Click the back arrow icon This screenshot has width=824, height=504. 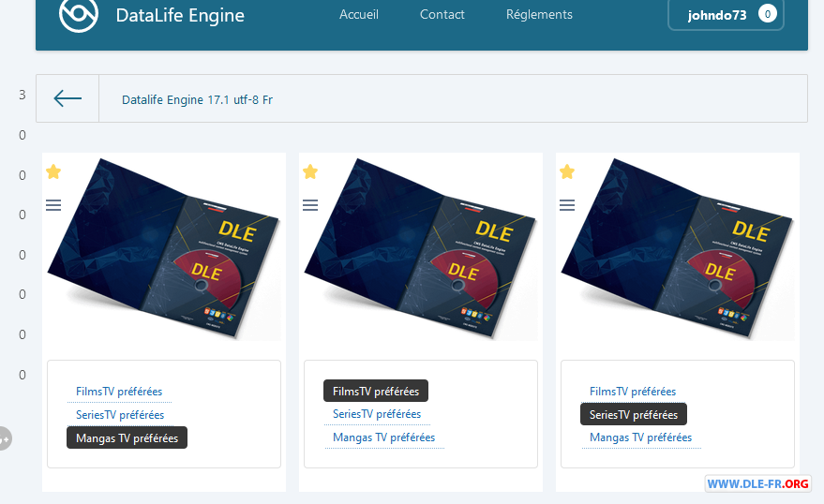67,98
